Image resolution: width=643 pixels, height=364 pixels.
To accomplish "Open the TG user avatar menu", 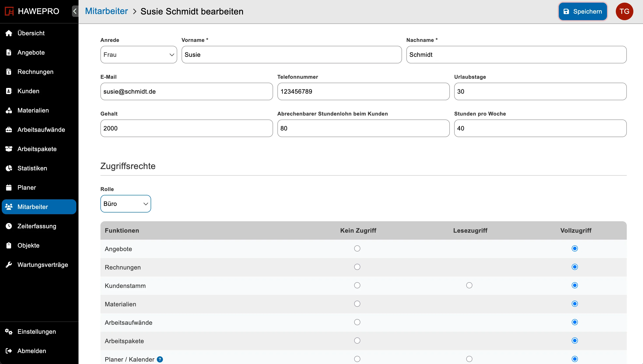I will (624, 11).
